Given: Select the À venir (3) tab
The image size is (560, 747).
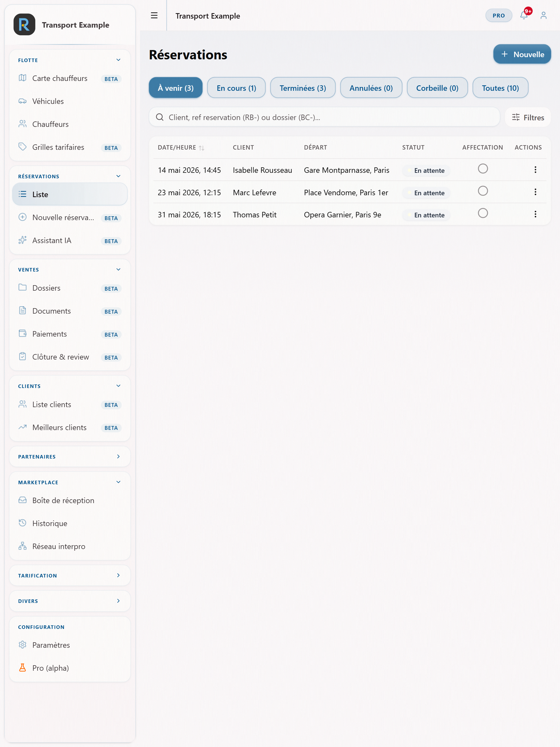Looking at the screenshot, I should click(176, 88).
